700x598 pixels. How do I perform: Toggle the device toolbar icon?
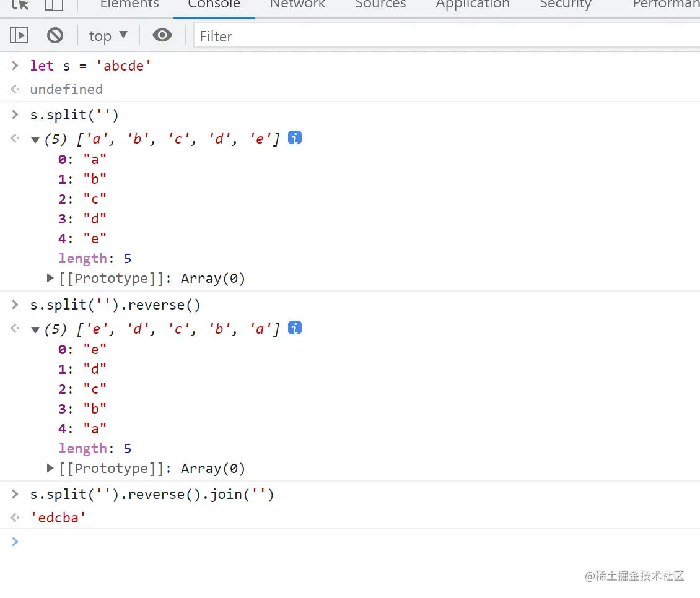(54, 4)
